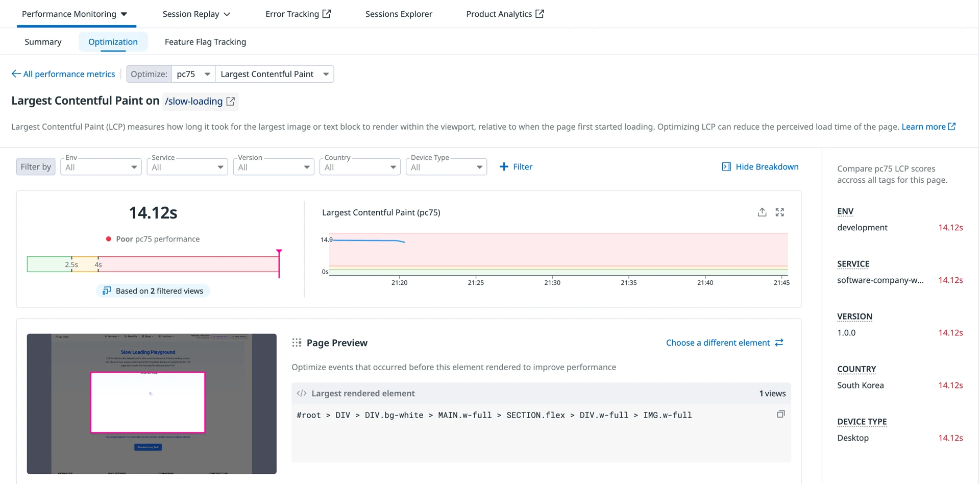Image resolution: width=980 pixels, height=484 pixels.
Task: Expand the Device Type filter dropdown
Action: (x=446, y=167)
